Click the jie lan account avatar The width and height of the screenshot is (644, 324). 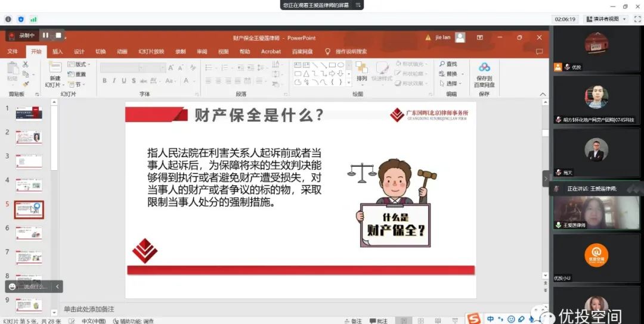coord(460,38)
